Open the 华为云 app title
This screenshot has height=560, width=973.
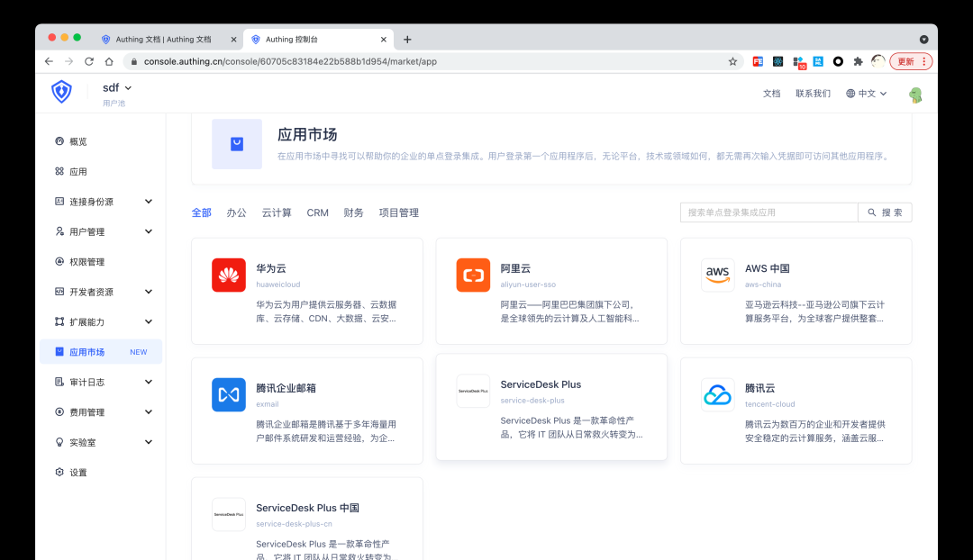click(271, 268)
